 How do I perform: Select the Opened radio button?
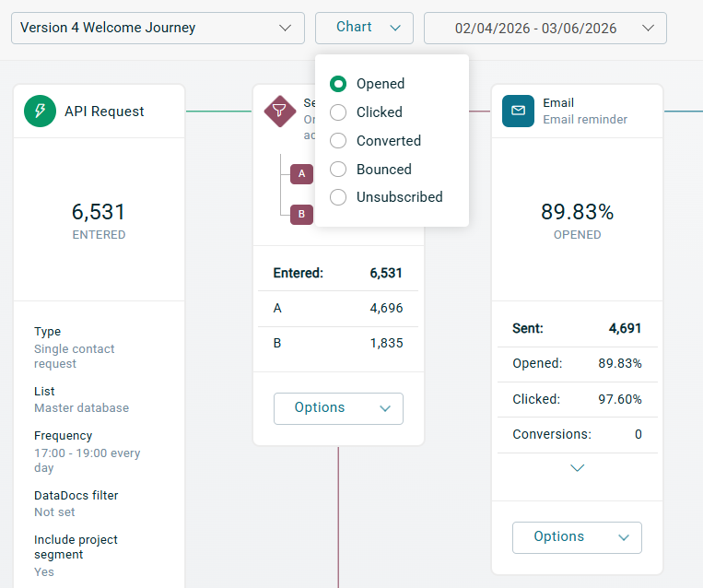tap(338, 84)
